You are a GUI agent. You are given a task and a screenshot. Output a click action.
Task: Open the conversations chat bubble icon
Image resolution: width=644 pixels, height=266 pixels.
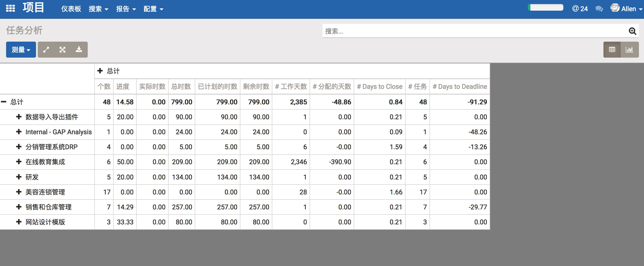click(599, 9)
